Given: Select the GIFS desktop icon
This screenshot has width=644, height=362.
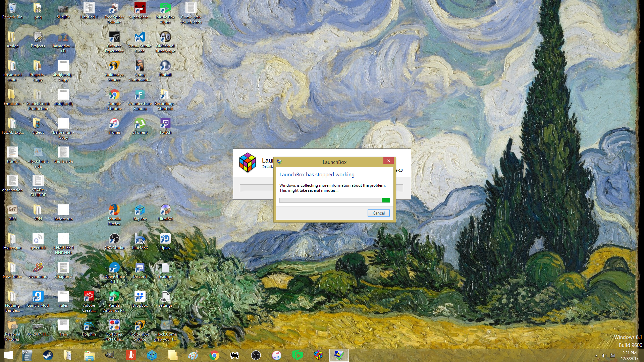Looking at the screenshot, I should click(12, 213).
